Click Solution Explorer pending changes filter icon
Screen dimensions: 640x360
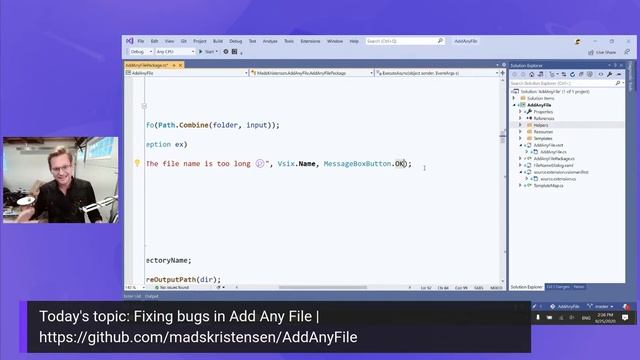(553, 75)
